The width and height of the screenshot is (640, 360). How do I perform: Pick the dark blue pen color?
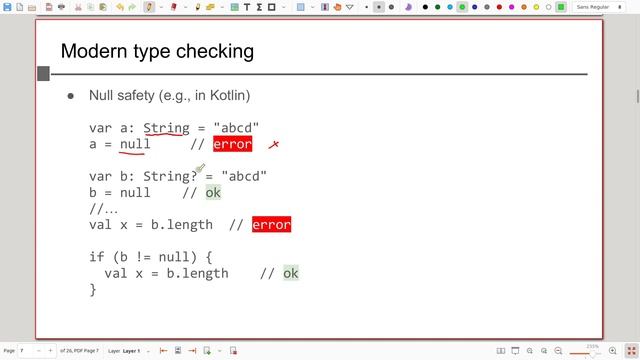475,7
